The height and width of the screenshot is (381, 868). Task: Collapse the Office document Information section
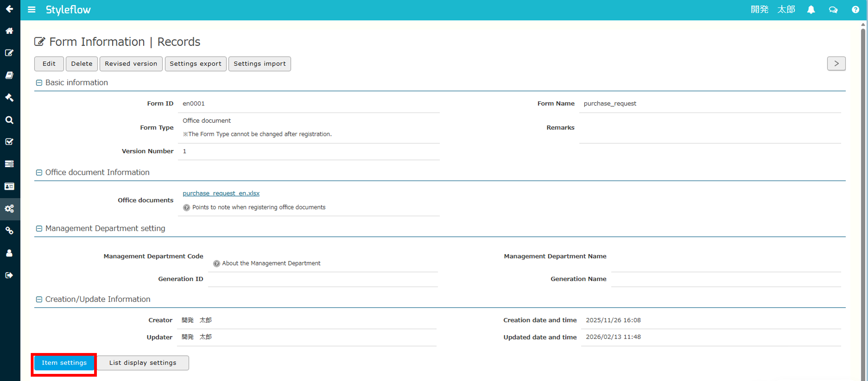pos(39,173)
